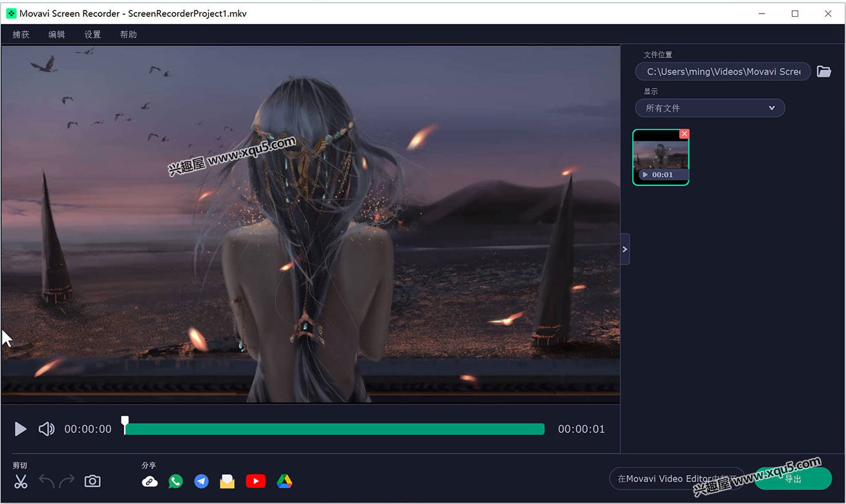Viewport: 846px width, 504px height.
Task: Click the green timeline progress bar
Action: coord(335,429)
